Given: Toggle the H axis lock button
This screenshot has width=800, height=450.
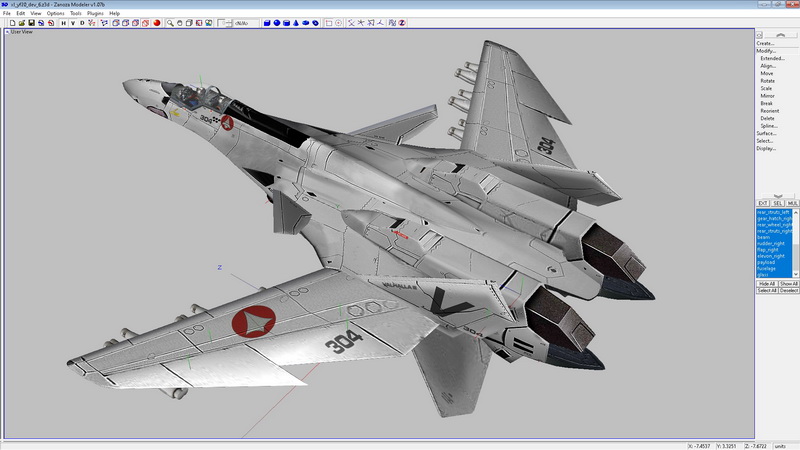Looking at the screenshot, I should tap(63, 23).
